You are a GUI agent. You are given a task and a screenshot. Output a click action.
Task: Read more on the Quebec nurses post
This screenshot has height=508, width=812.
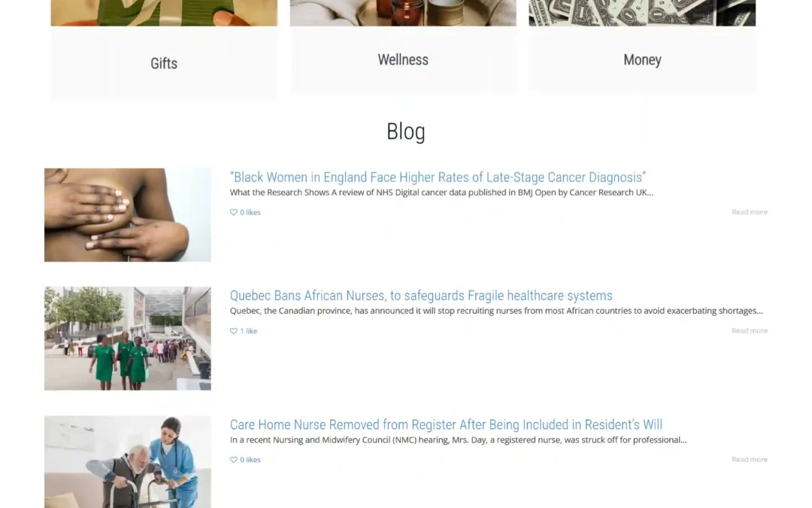pos(750,330)
